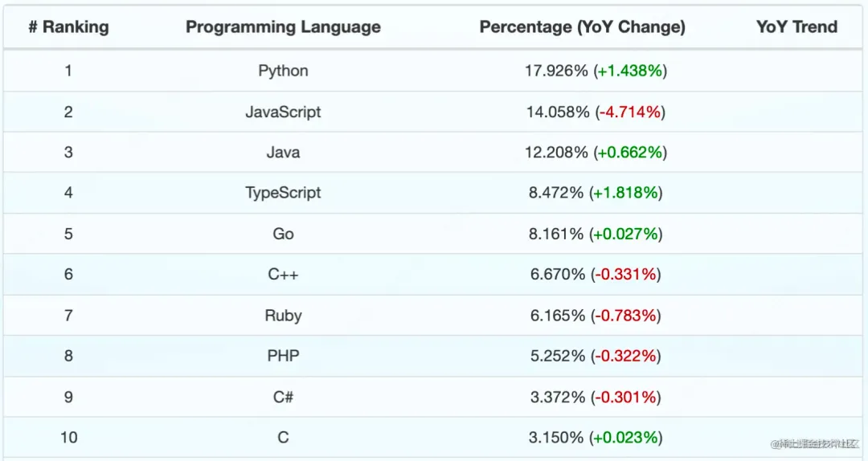Click the Go language name
Screen dimensions: 868x461
click(283, 234)
